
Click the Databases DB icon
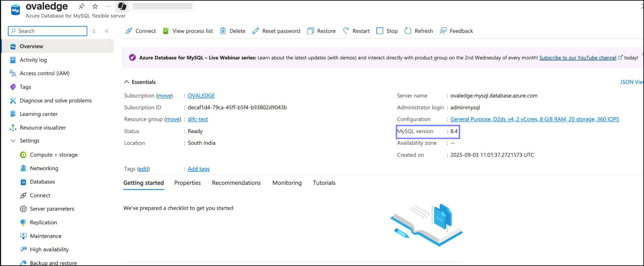tap(23, 182)
